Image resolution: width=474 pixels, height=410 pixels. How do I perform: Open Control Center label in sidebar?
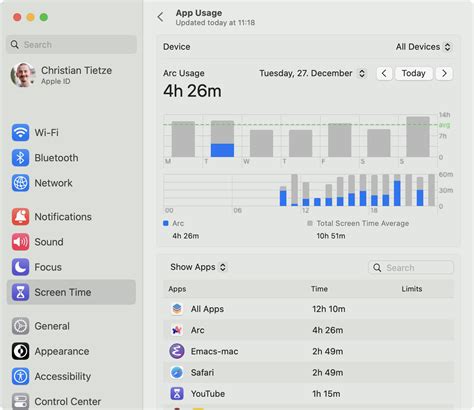tap(68, 402)
